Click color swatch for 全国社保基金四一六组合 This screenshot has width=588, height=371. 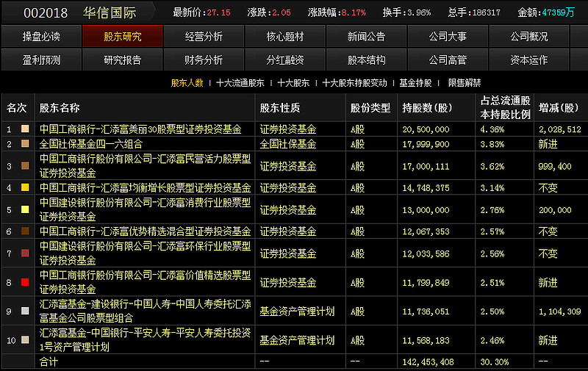25,143
